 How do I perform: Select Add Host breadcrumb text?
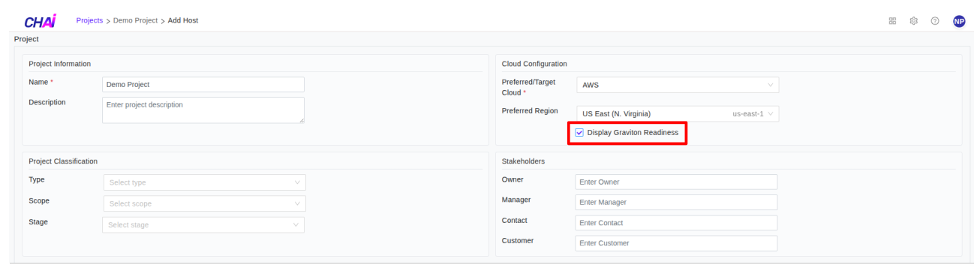pyautogui.click(x=183, y=20)
